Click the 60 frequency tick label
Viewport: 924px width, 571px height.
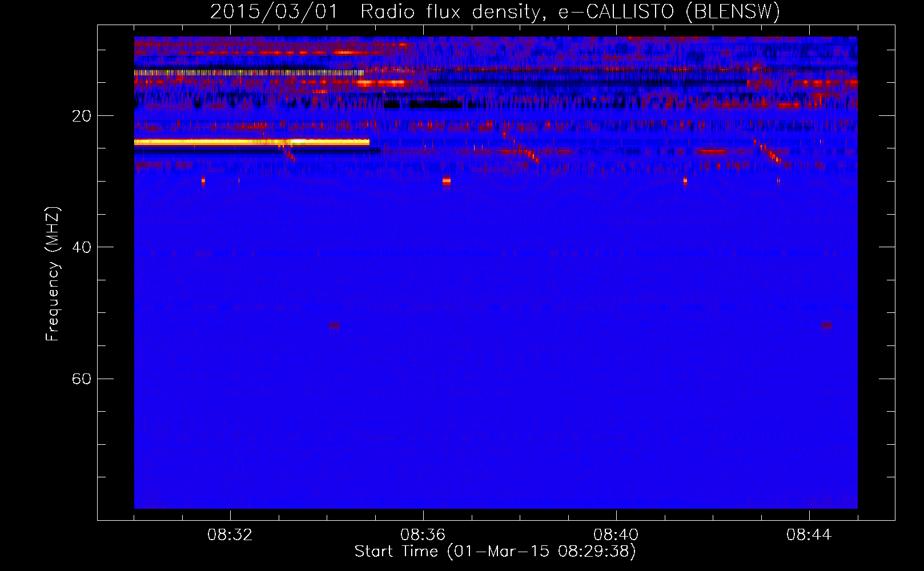pyautogui.click(x=81, y=379)
